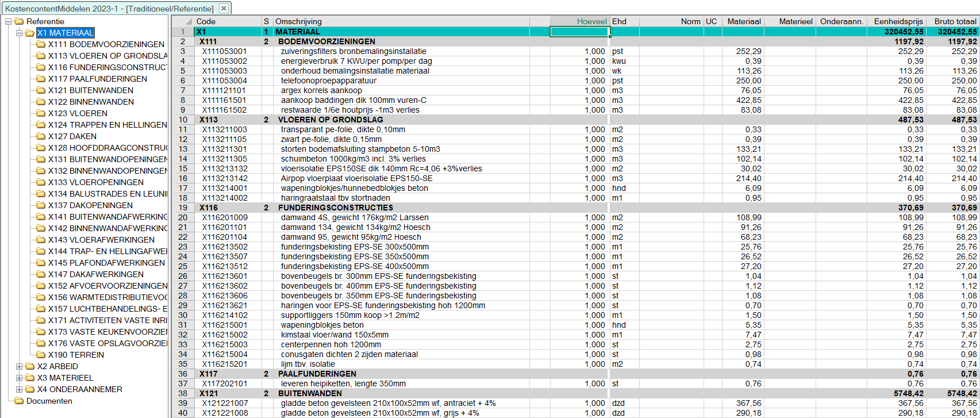Click description 'argex korrels aankoop'

(321, 90)
